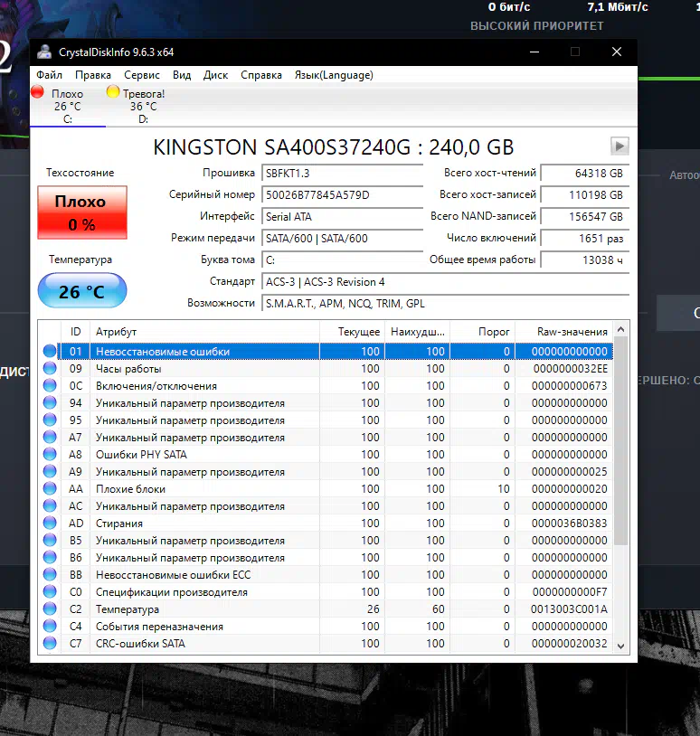
Task: Click the transfer mode field SATA/600 | SATA/600
Action: tap(342, 239)
